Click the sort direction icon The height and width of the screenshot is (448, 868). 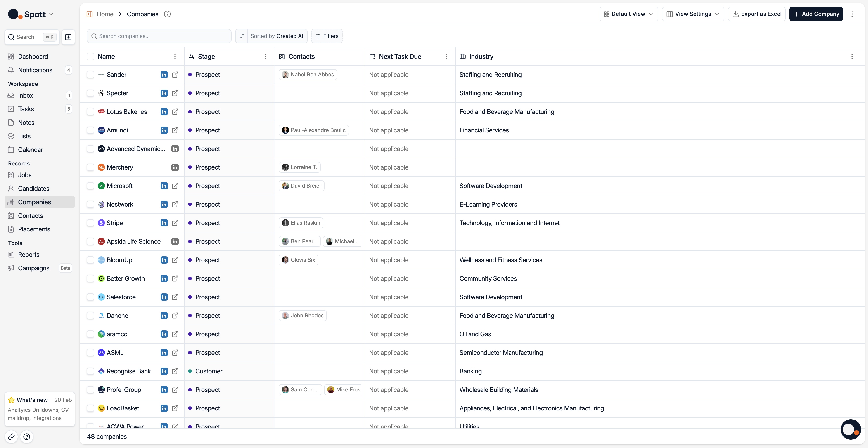[x=242, y=36]
